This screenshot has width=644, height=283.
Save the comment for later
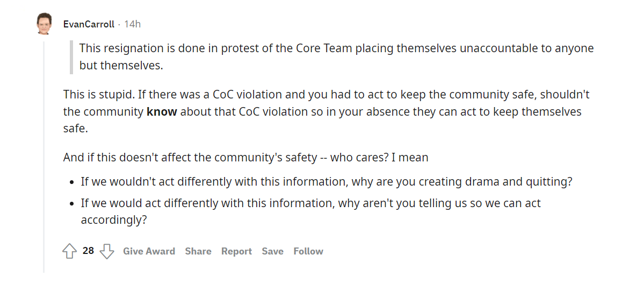(x=273, y=251)
